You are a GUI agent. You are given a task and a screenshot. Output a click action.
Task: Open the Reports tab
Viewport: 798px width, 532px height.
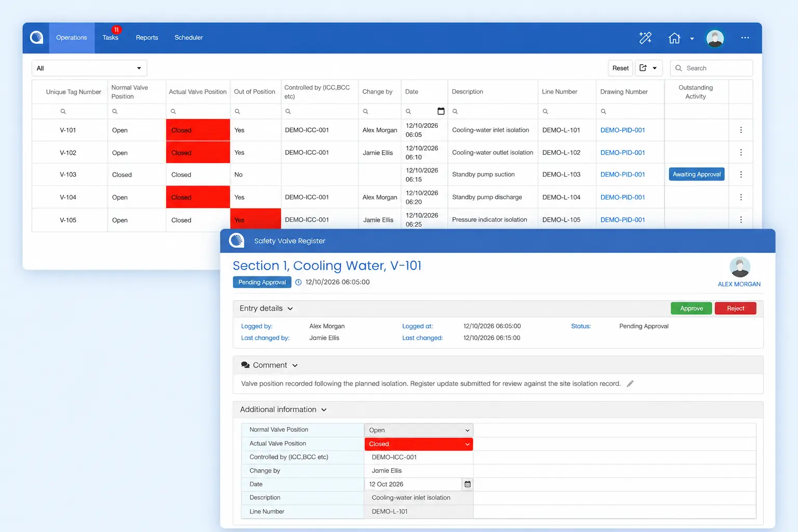[147, 38]
